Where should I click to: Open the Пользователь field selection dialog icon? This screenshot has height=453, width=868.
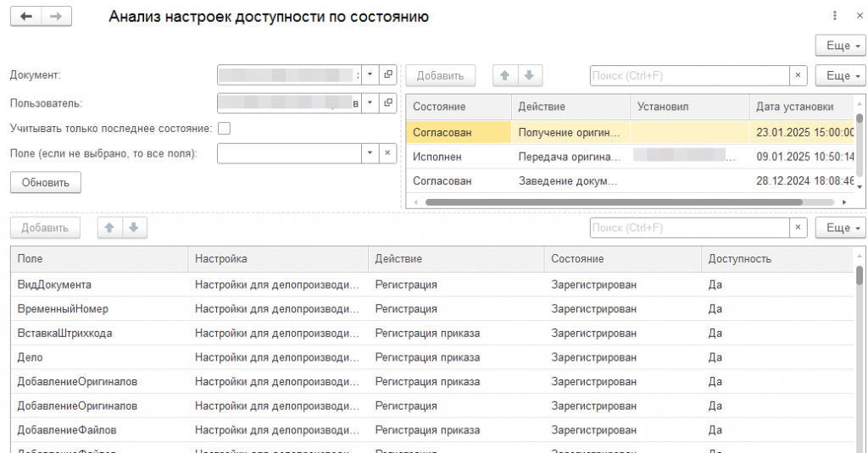389,102
